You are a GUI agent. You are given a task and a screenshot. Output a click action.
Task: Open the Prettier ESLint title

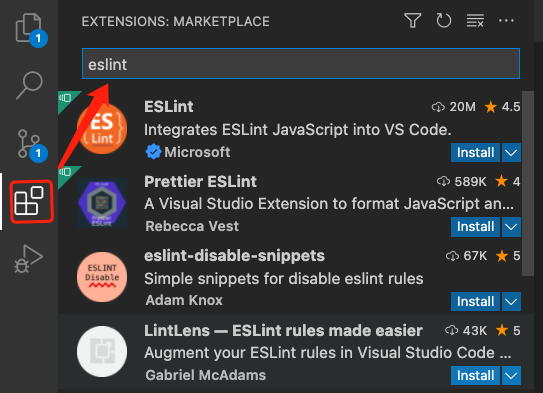(x=200, y=181)
